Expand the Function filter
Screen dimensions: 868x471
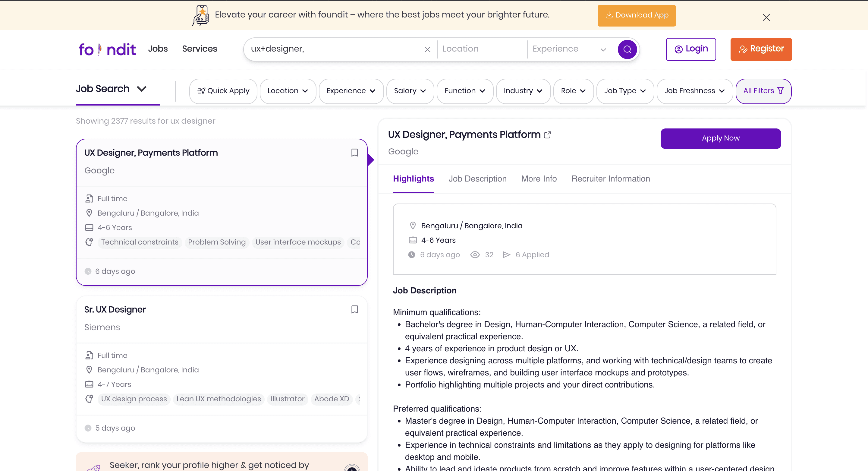(x=465, y=91)
